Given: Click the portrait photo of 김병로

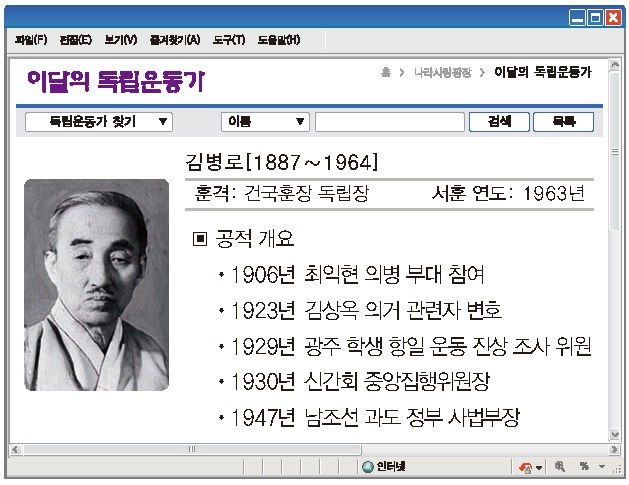Looking at the screenshot, I should point(96,284).
